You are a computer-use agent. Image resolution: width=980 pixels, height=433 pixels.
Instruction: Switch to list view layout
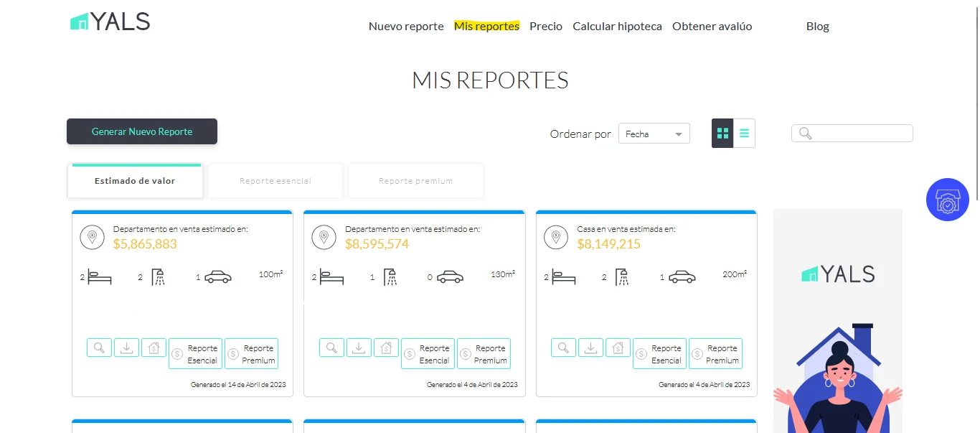tap(744, 134)
